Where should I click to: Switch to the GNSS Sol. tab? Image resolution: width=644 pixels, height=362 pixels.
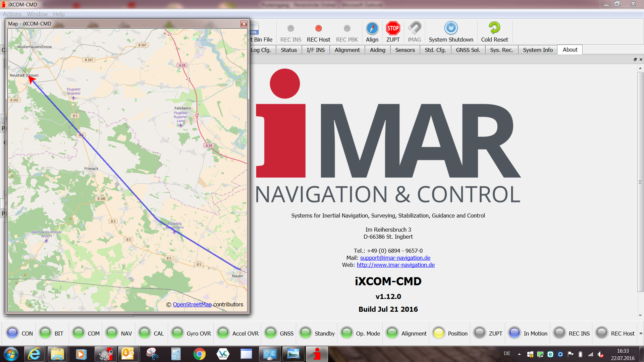click(x=468, y=50)
